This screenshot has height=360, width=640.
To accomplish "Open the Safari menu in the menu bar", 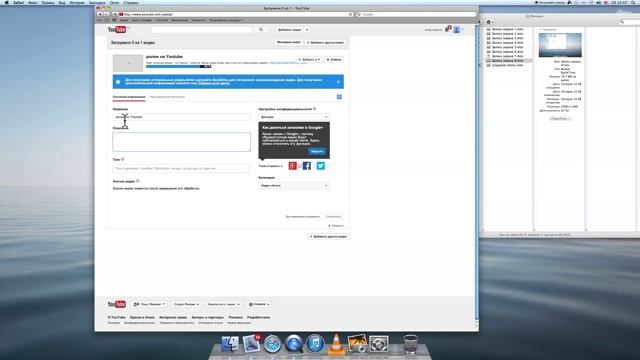I will coord(18,2).
